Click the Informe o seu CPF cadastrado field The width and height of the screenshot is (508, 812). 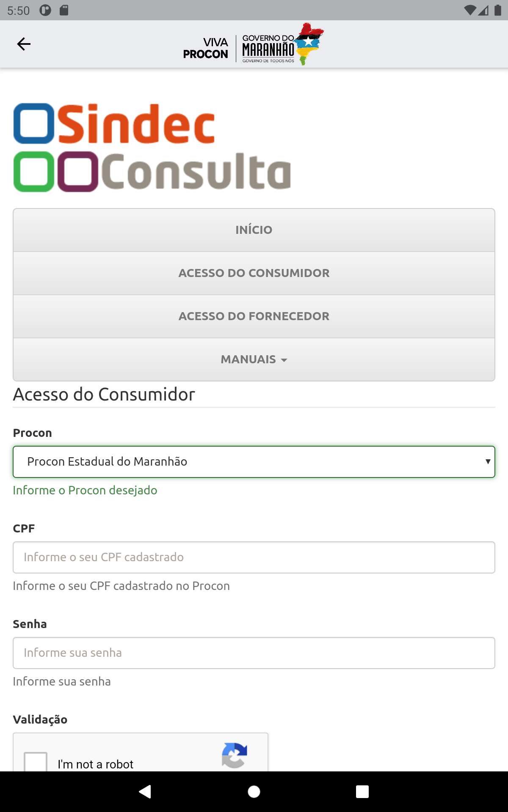tap(254, 557)
